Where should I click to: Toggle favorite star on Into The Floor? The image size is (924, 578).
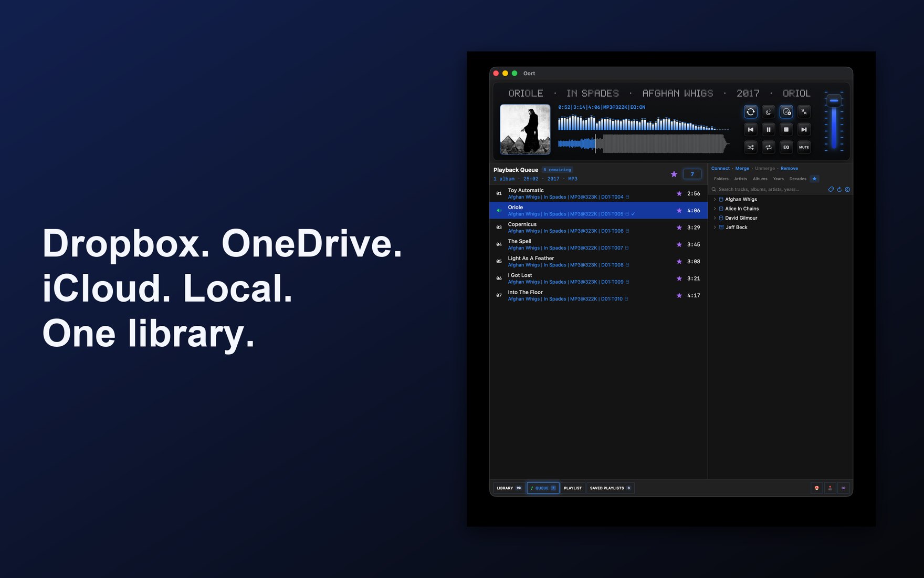pos(679,295)
